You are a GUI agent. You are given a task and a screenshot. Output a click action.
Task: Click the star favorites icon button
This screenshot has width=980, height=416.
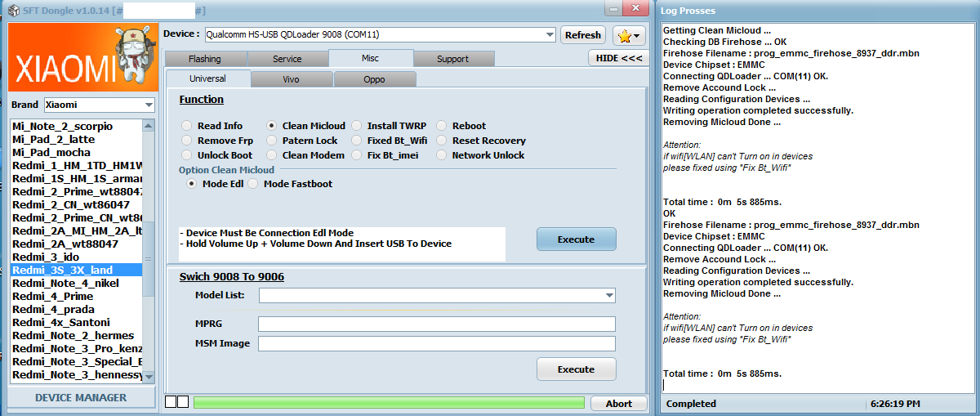coord(628,35)
